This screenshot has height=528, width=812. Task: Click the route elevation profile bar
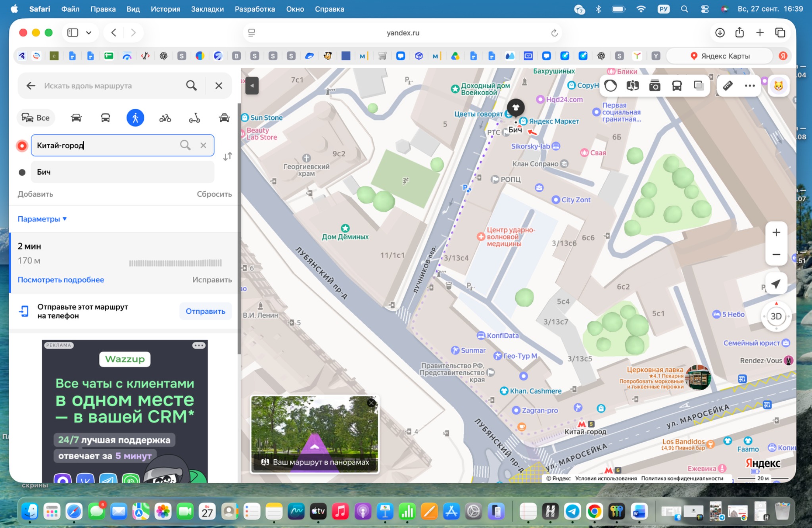(x=175, y=263)
